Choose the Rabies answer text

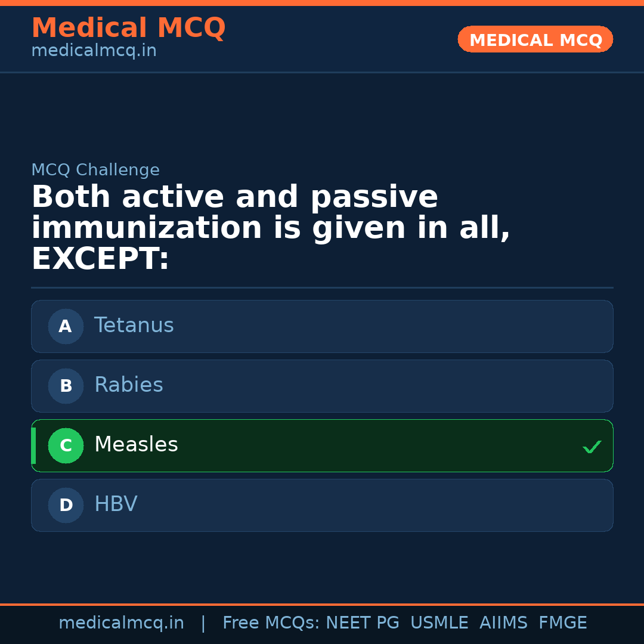coord(128,385)
